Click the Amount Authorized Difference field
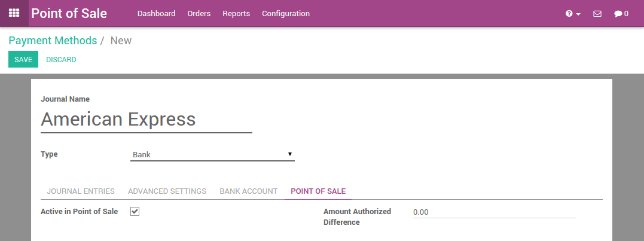This screenshot has width=644, height=241. [x=494, y=212]
